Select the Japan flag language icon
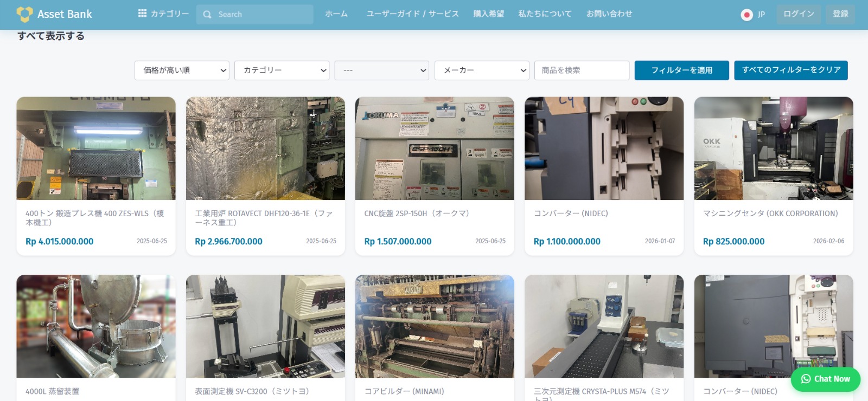 click(x=746, y=15)
